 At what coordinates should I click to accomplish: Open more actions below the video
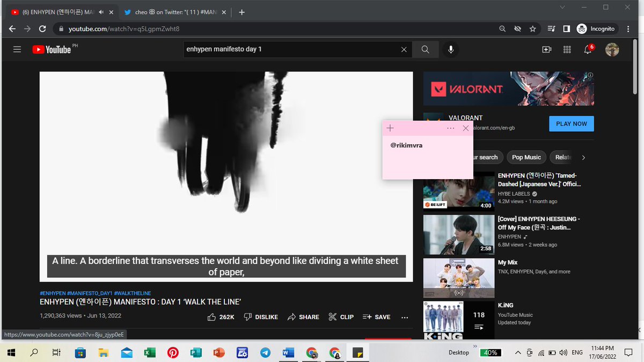point(405,317)
